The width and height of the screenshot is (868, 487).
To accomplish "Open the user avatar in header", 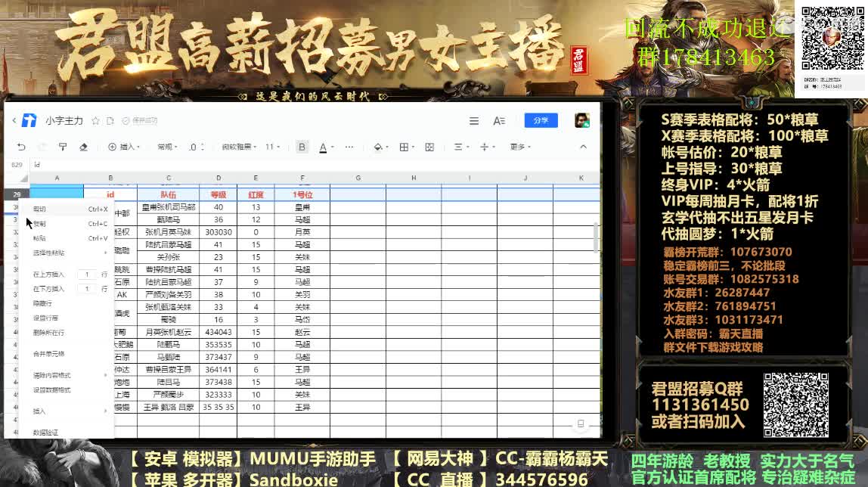I will (x=581, y=120).
